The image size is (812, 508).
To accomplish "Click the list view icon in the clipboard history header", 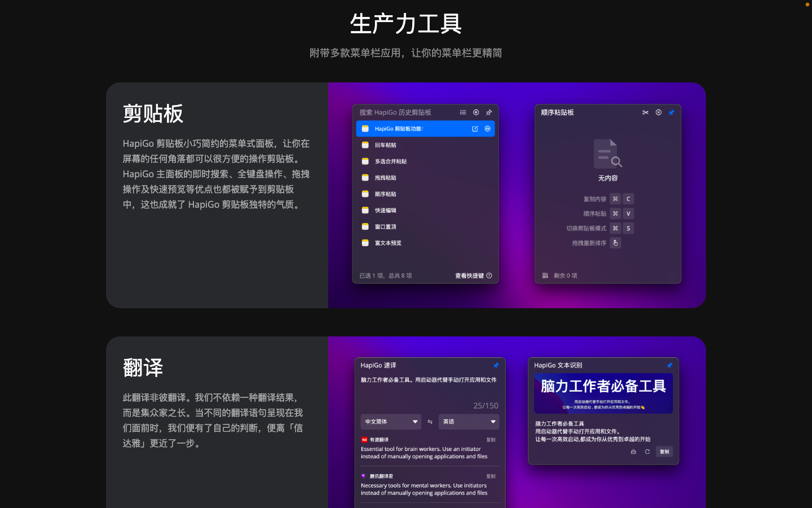I will tap(463, 112).
